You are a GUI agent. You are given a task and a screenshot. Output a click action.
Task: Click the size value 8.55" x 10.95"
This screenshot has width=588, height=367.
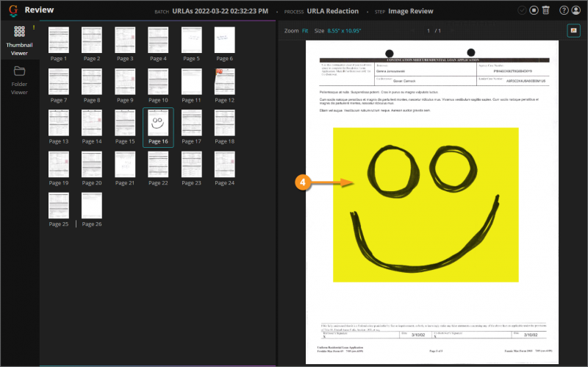click(344, 31)
